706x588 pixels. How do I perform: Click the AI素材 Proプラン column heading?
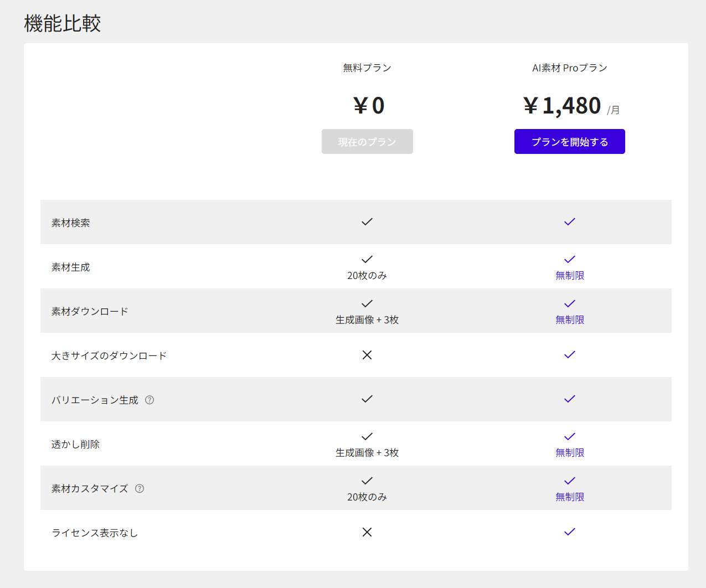[569, 68]
